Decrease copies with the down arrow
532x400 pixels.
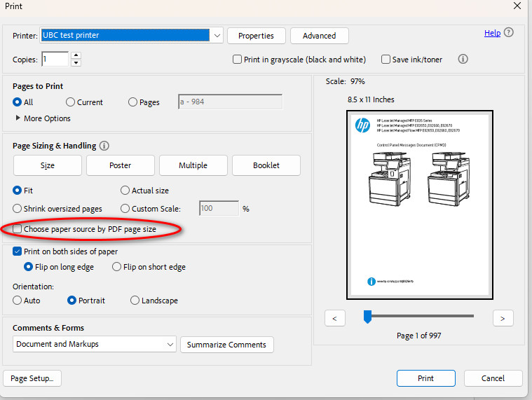[76, 63]
